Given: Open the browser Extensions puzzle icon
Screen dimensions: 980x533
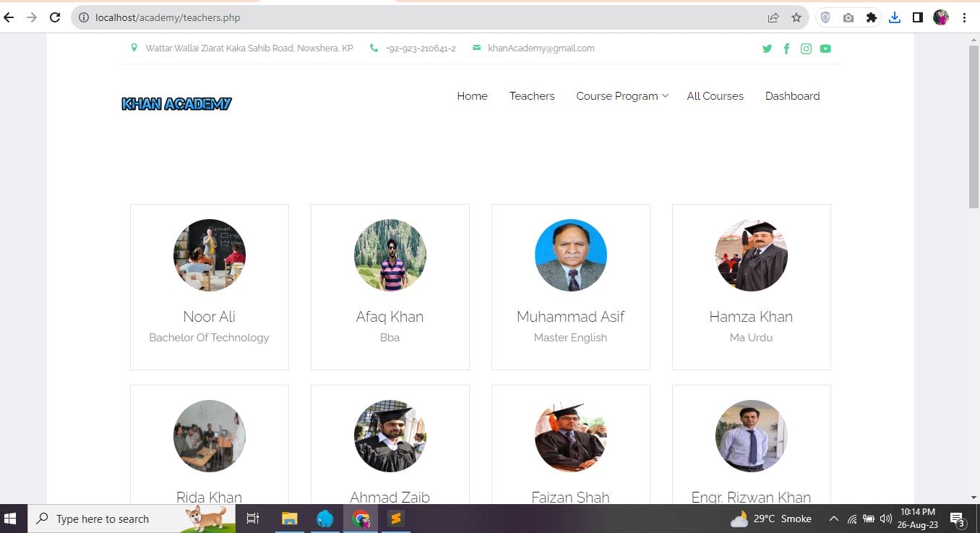Looking at the screenshot, I should 872,17.
